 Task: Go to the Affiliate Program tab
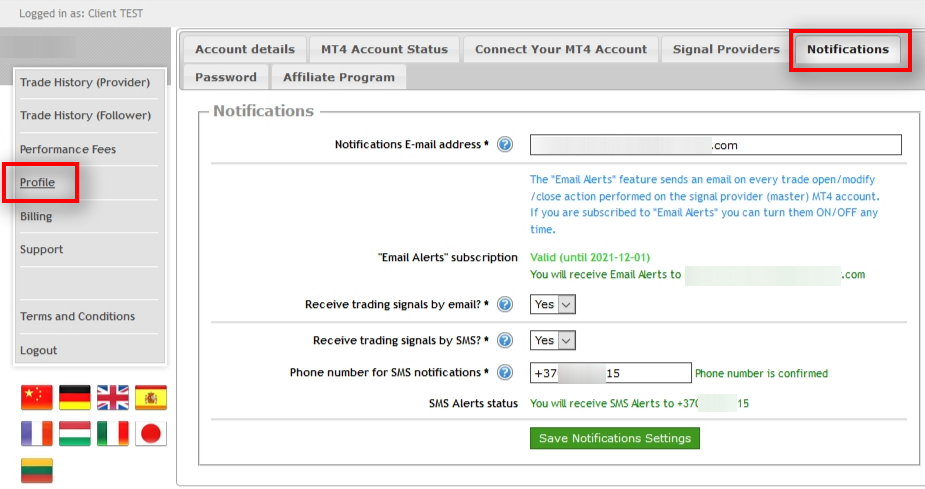click(x=338, y=77)
